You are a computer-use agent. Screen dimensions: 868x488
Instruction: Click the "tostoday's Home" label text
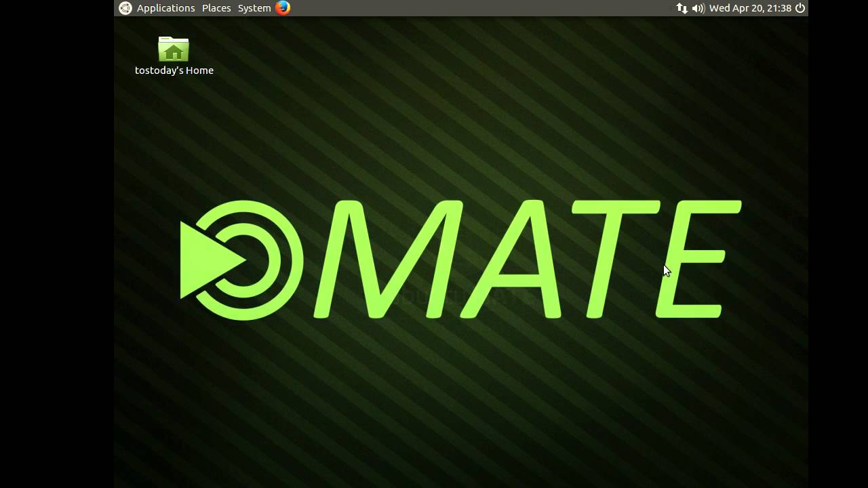pos(174,70)
